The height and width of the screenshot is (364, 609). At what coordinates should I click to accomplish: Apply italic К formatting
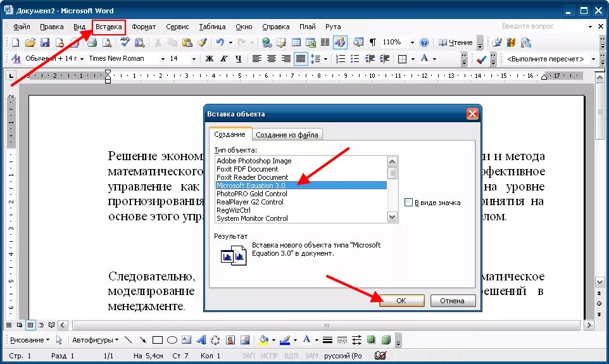pos(223,59)
